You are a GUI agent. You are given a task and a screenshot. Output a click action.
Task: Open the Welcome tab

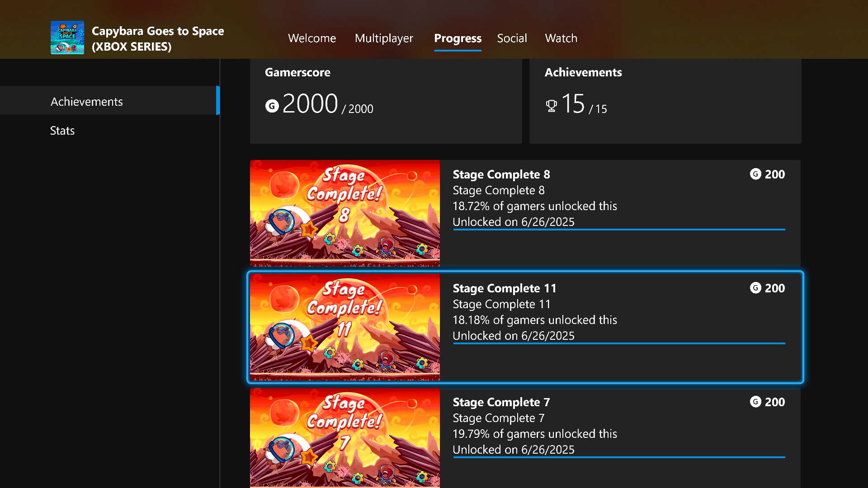(311, 38)
